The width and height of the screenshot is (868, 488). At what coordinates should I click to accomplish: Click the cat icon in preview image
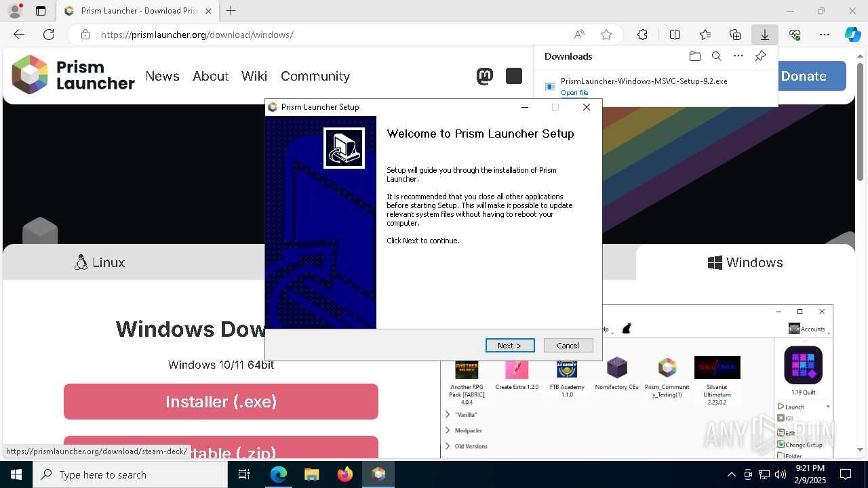click(x=627, y=329)
